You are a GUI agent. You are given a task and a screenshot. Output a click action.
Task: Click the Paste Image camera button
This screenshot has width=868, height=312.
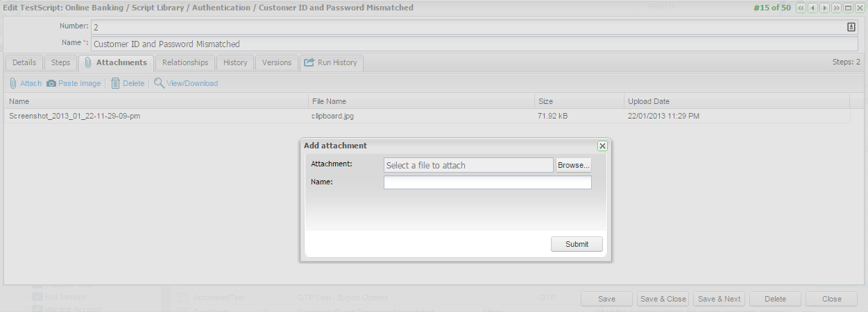point(74,83)
